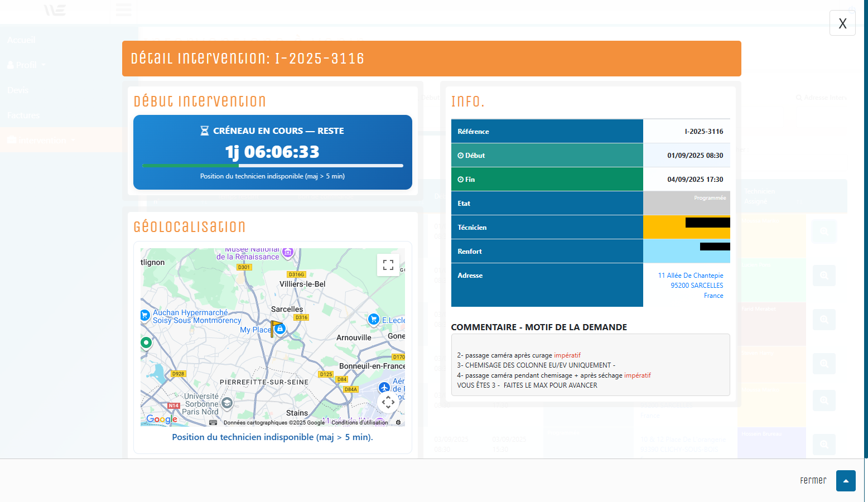Click the Musée National de la Renaissance pin
This screenshot has width=868, height=502.
point(288,253)
